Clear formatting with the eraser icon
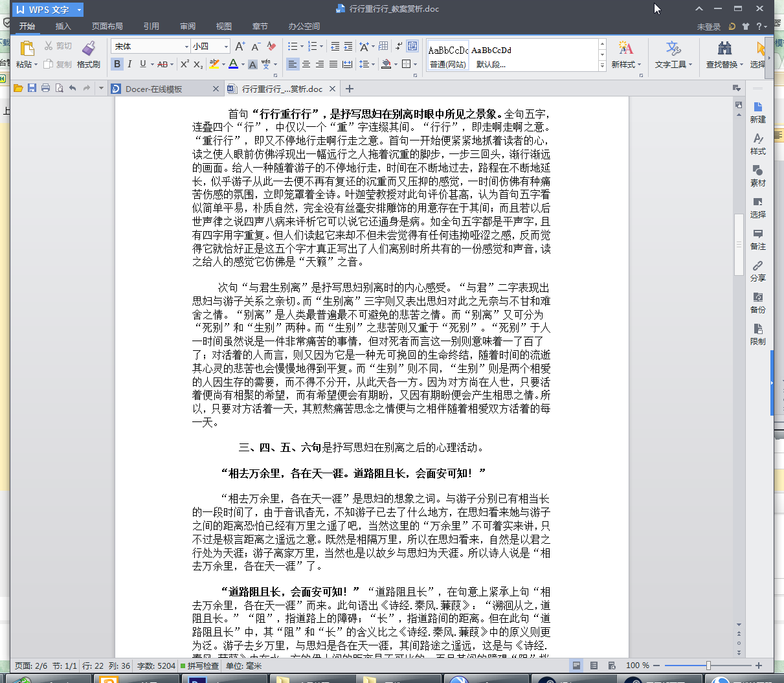Screen dimensions: 784x683 point(271,46)
